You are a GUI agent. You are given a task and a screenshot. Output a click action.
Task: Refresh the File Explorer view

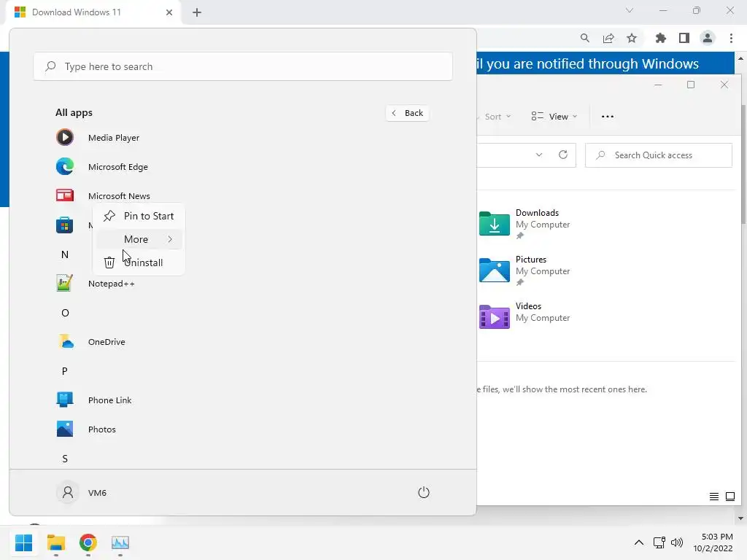(x=563, y=155)
